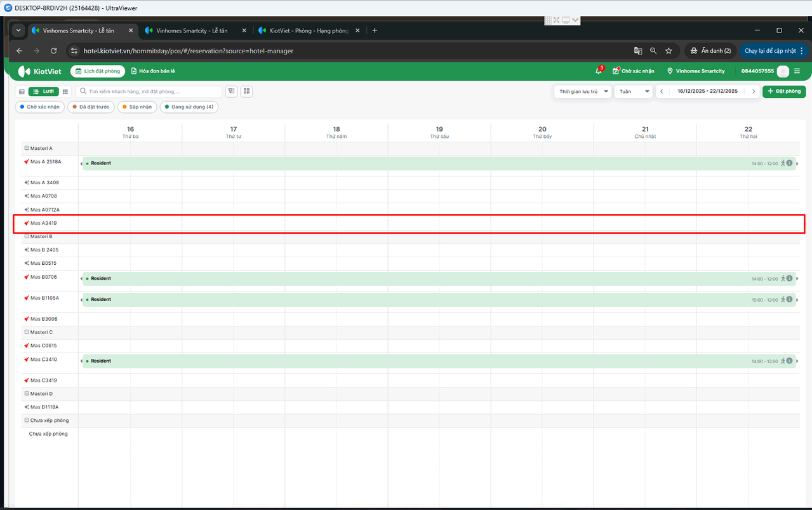Open the hamburger menu in KiotViet header
Viewport: 812px width, 510px height.
point(797,71)
